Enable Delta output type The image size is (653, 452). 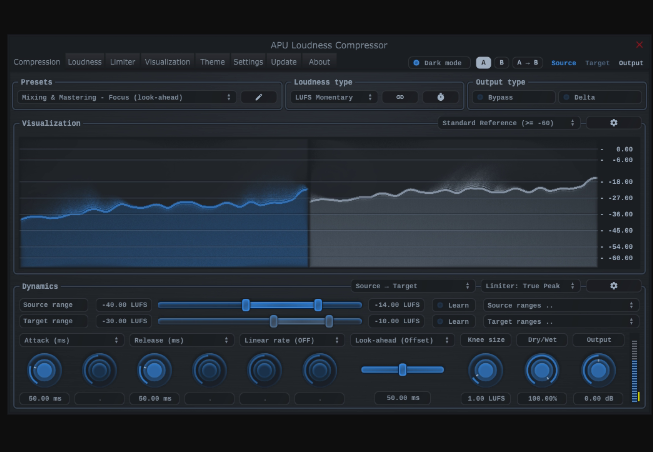(x=600, y=97)
